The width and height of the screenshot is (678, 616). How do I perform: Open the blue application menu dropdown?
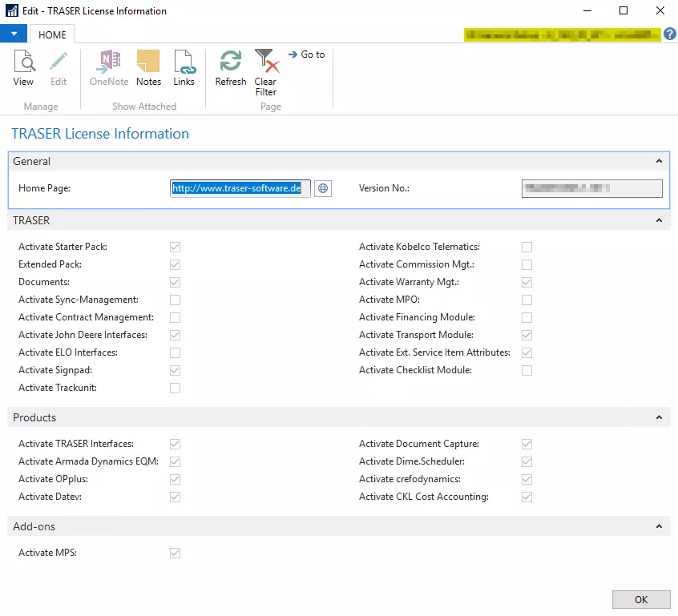(x=14, y=34)
